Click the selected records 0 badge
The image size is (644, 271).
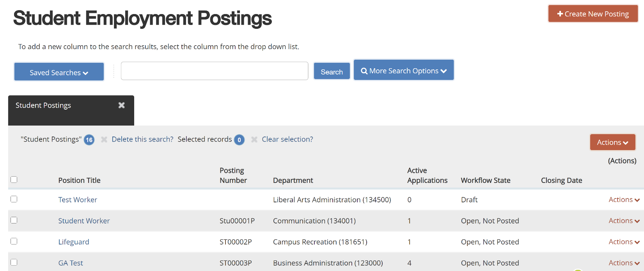coord(239,140)
